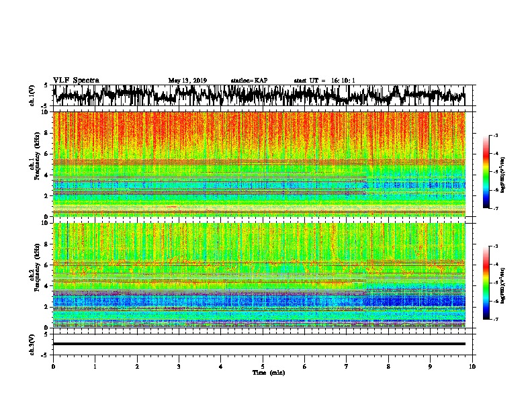
Task: Click the "station=KAP" header label
Action: click(249, 81)
